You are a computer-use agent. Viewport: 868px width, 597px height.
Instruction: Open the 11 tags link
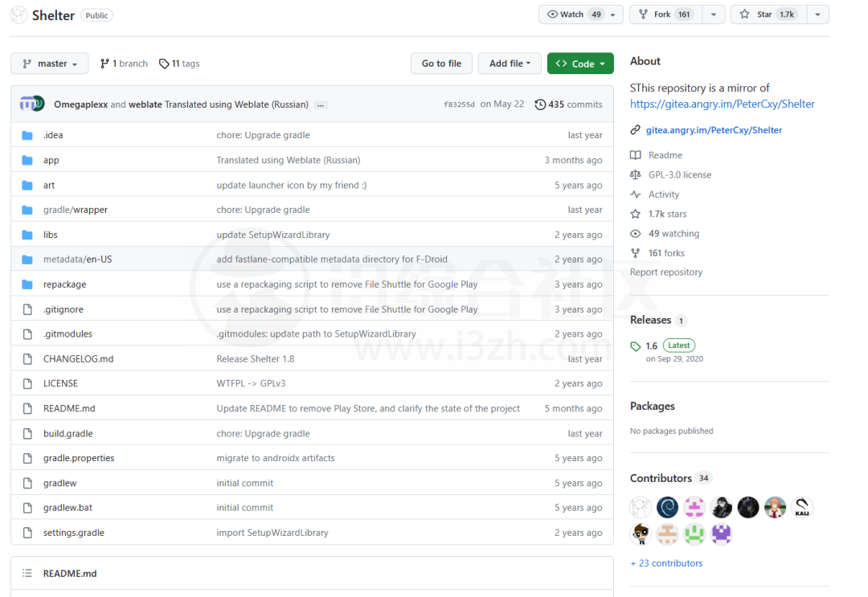(179, 63)
